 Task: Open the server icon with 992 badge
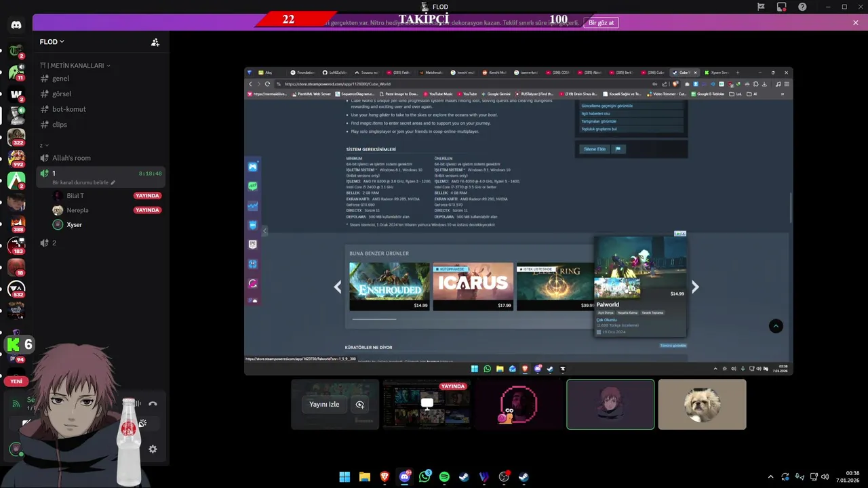pyautogui.click(x=16, y=158)
